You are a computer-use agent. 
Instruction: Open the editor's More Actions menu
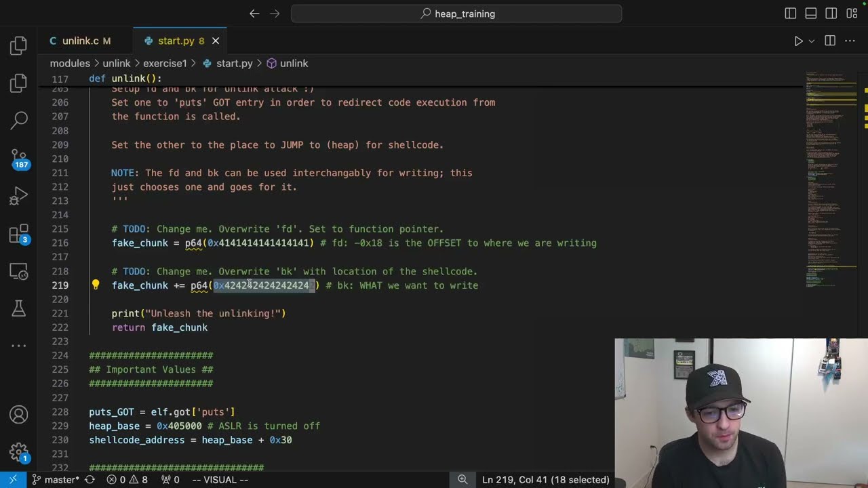[x=850, y=41]
